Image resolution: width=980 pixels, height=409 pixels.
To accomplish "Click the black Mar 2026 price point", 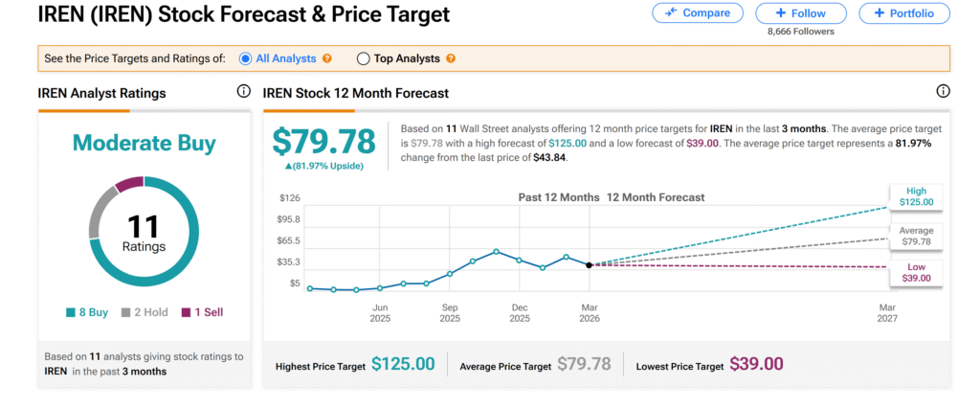I will click(x=589, y=264).
